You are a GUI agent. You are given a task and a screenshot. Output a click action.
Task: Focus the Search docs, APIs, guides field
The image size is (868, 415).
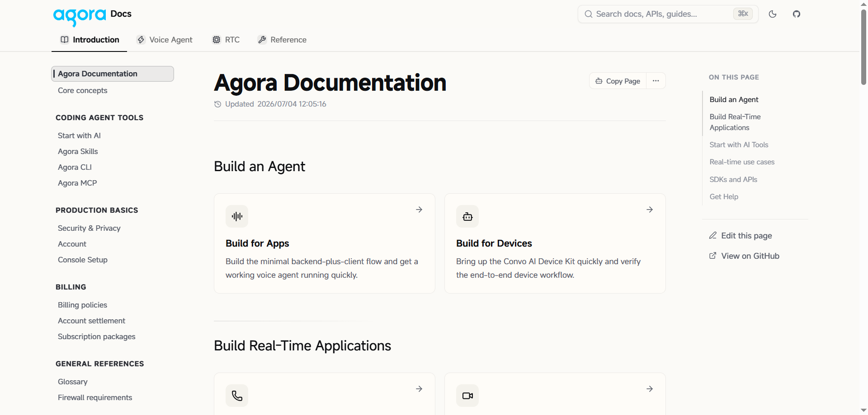pos(668,14)
